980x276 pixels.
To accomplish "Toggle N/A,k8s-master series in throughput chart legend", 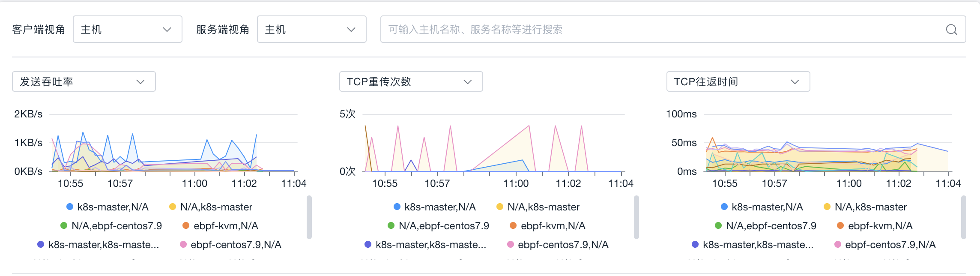I will coord(216,207).
